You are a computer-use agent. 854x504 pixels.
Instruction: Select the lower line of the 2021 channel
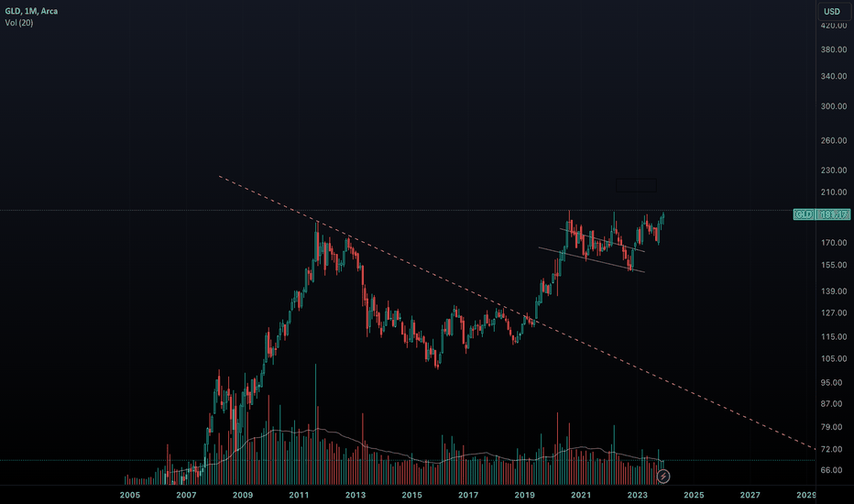(591, 260)
